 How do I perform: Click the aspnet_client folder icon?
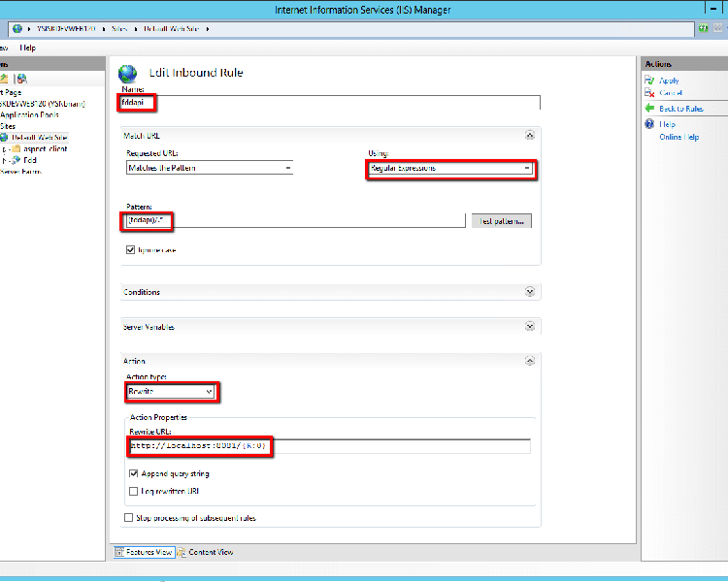pyautogui.click(x=16, y=148)
